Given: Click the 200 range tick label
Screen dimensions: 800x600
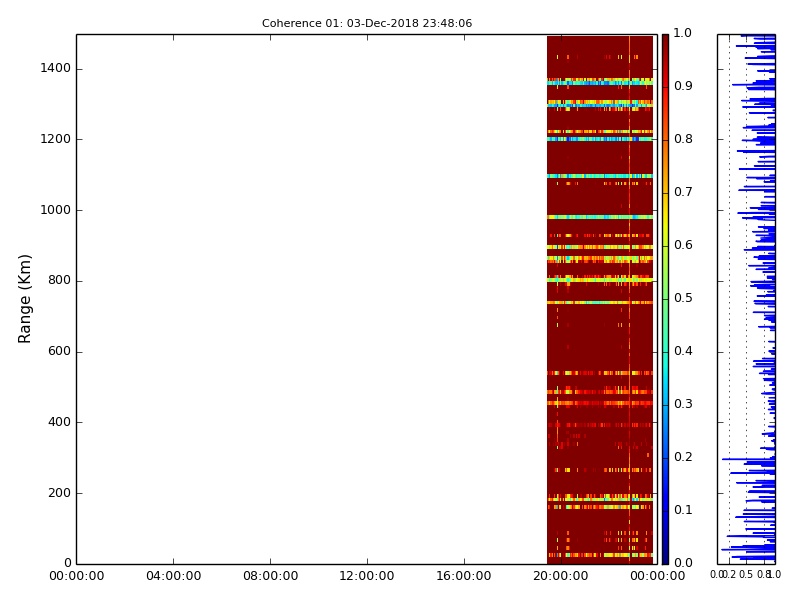Looking at the screenshot, I should click(x=59, y=493).
